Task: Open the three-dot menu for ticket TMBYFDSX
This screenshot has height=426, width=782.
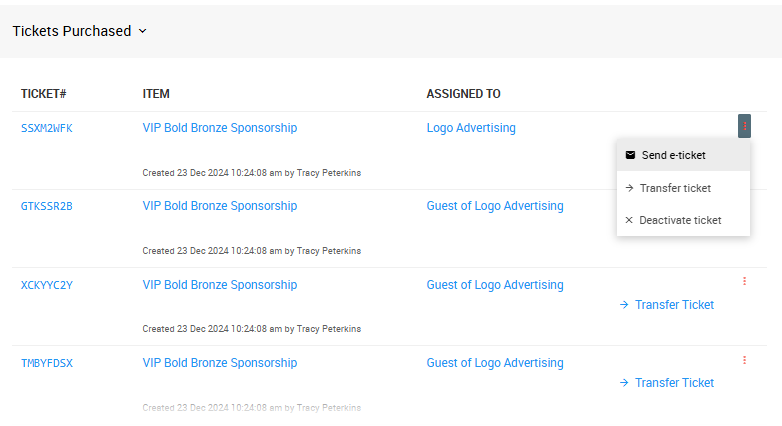Action: (x=745, y=360)
